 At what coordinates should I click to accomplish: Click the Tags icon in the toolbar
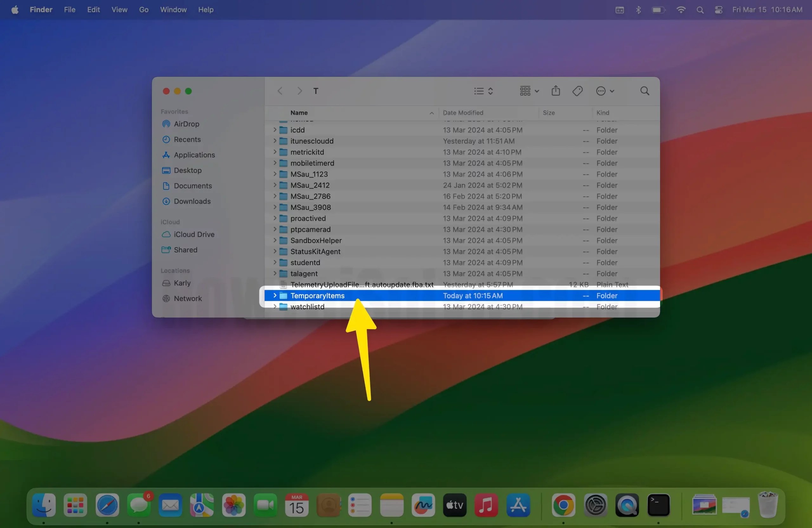[577, 91]
